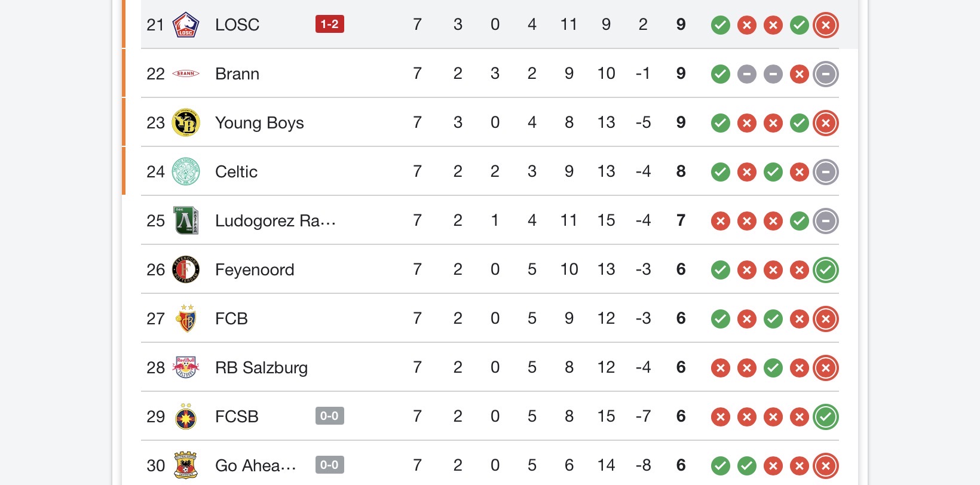The width and height of the screenshot is (980, 485).
Task: Click FCSB's 0-0 live score badge
Action: [x=330, y=416]
